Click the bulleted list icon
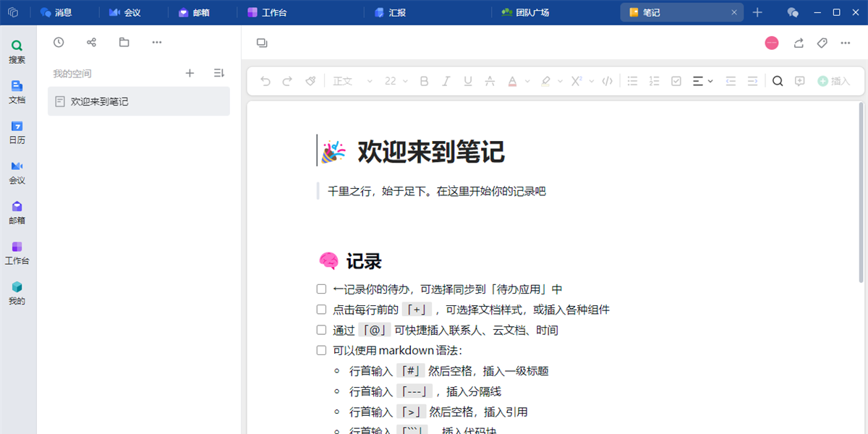 [x=632, y=81]
